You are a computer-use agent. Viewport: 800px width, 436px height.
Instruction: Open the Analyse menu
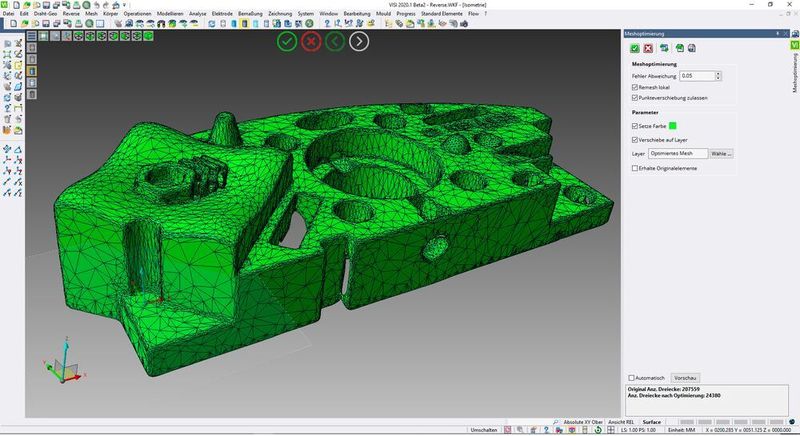[198, 13]
